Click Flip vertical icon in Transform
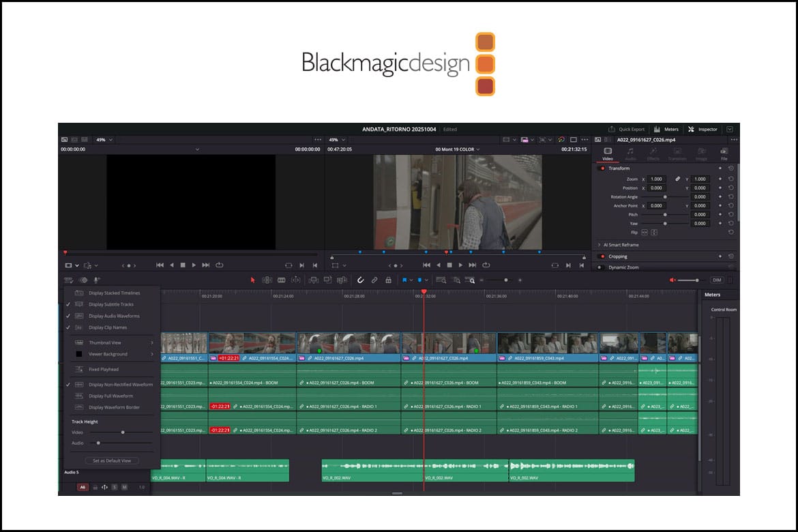The image size is (798, 532). pos(654,232)
